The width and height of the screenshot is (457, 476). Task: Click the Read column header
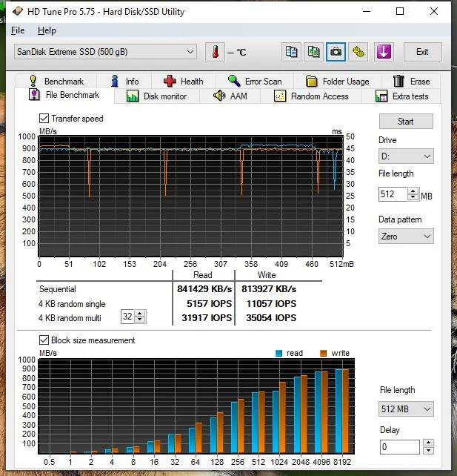click(202, 275)
